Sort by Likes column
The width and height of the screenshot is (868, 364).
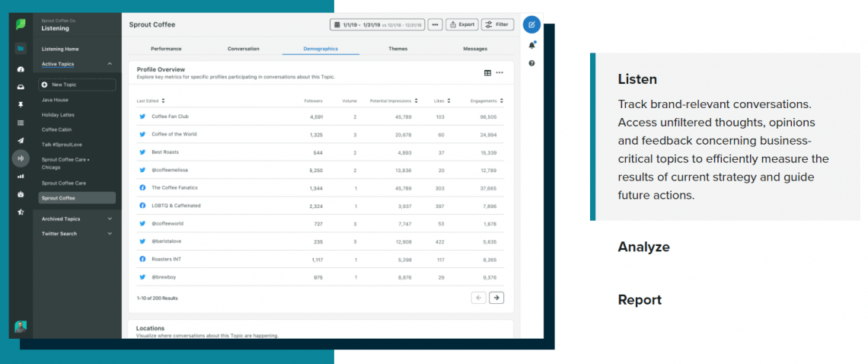point(442,101)
